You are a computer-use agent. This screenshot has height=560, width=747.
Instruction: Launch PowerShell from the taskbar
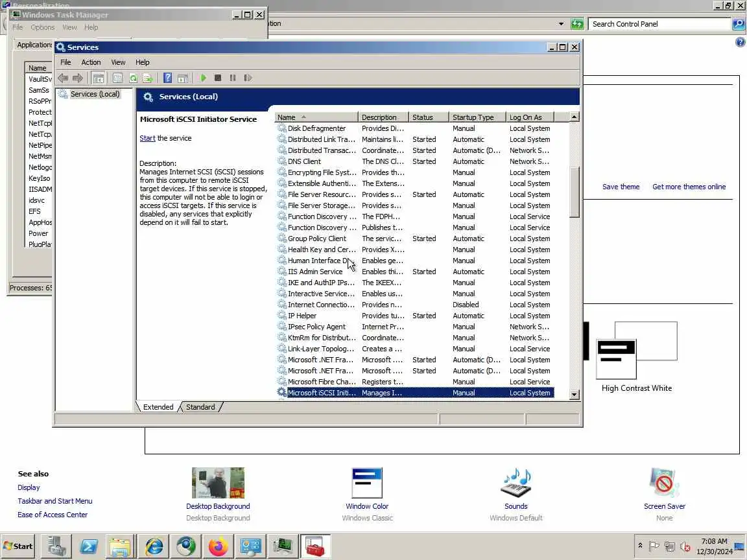89,546
